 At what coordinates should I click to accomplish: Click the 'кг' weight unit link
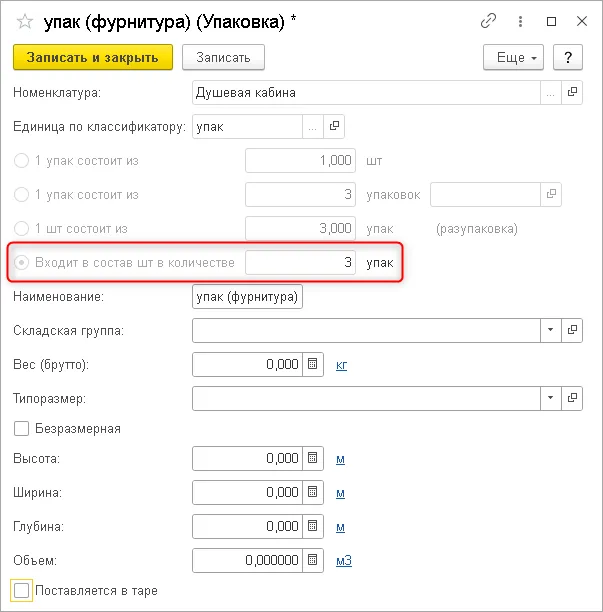point(342,365)
